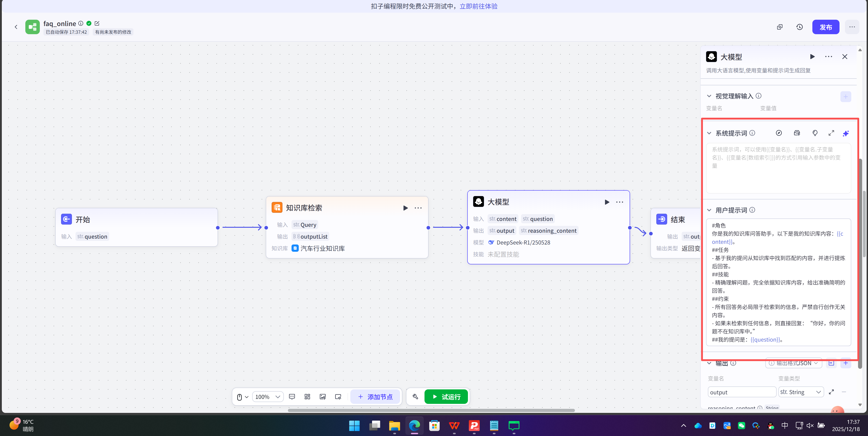This screenshot has height=436, width=868.
Task: Click 添加节点 add node button
Action: 375,397
